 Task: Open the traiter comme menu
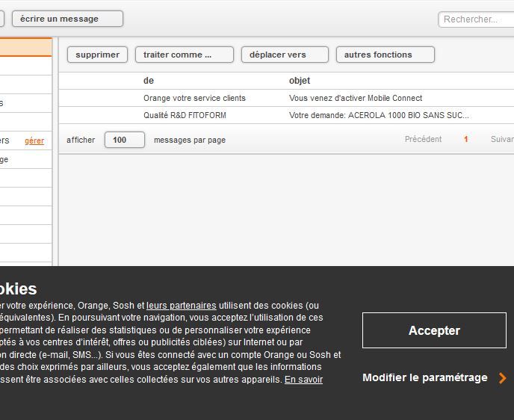coord(184,55)
